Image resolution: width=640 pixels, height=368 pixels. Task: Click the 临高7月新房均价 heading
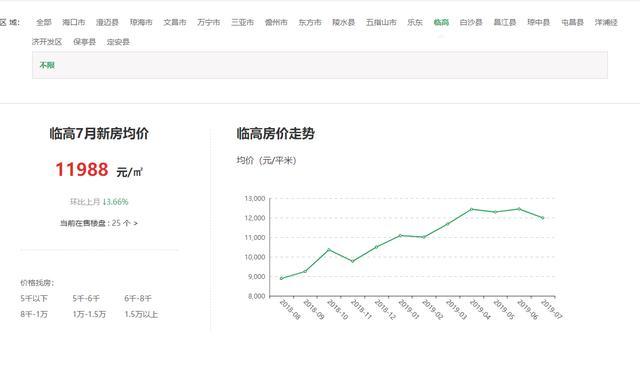[x=99, y=133]
